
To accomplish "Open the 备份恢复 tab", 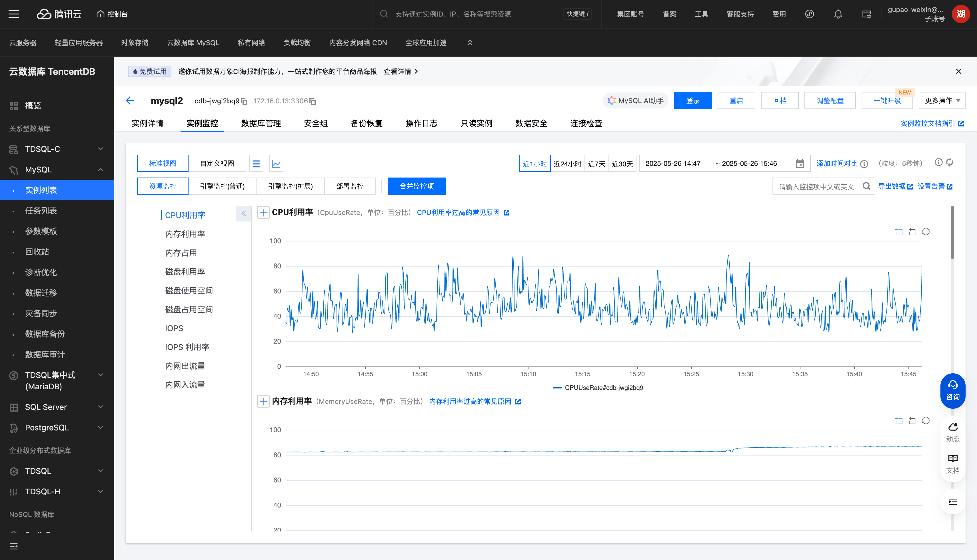I will [367, 124].
